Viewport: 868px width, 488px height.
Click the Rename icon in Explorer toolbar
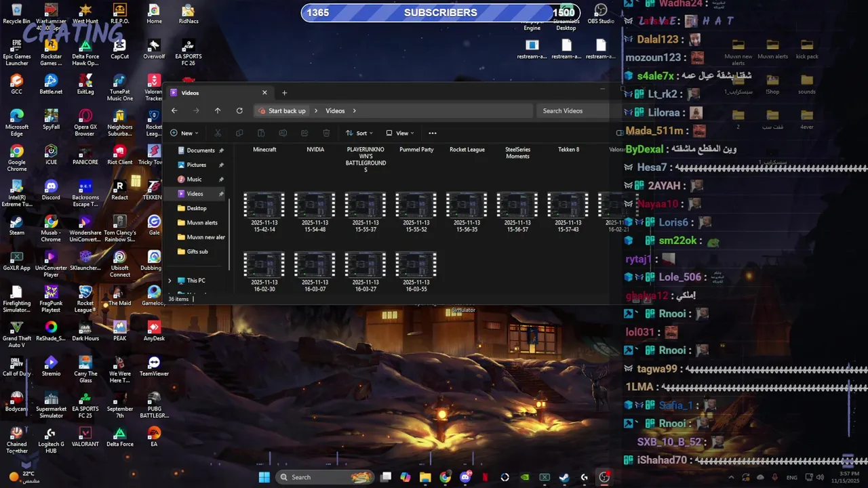(283, 133)
